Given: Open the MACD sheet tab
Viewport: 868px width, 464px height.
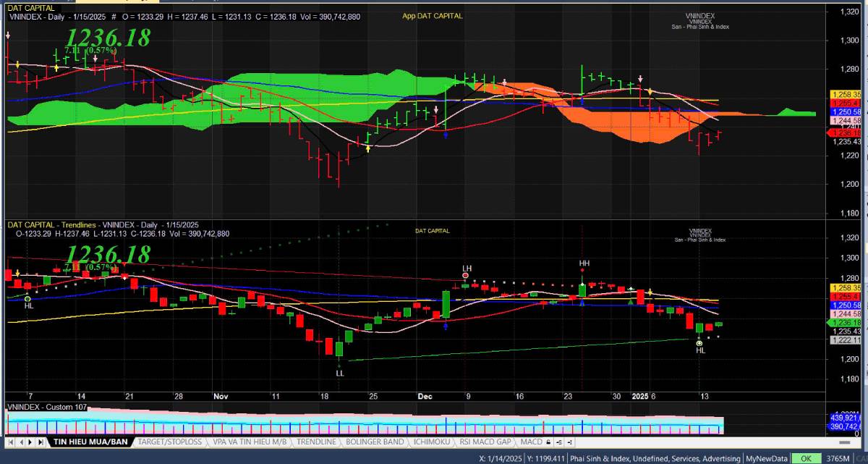Looking at the screenshot, I should point(532,441).
